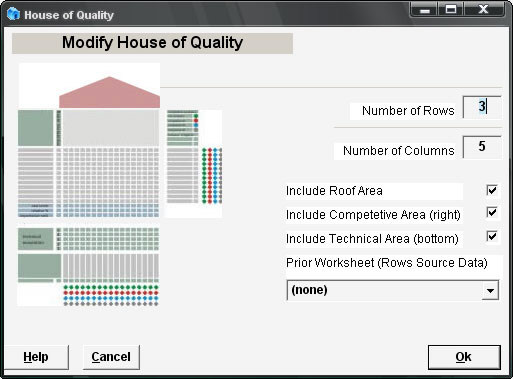Screen dimensions: 513x379
Task: Click inside the Number of Rows field
Action: point(482,107)
